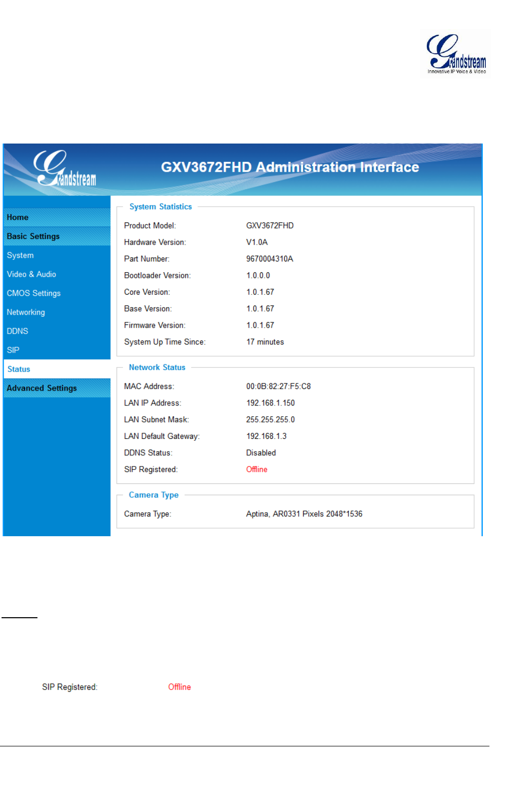Click the LAN Default Gateway label
Screen dimensions: 531x812
tap(162, 436)
